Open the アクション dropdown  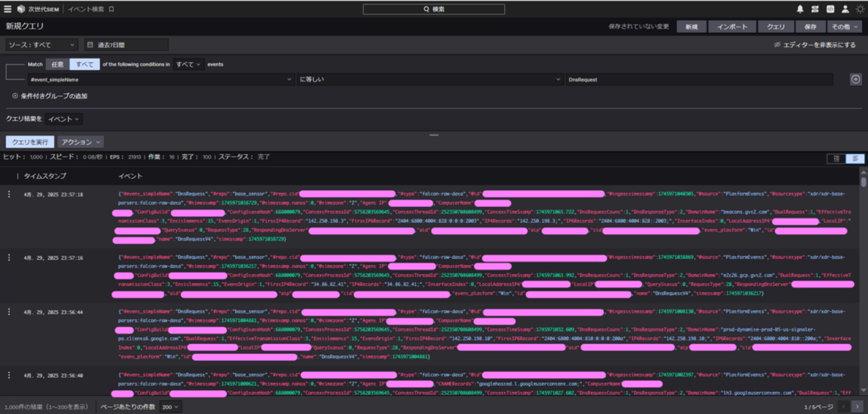point(80,142)
